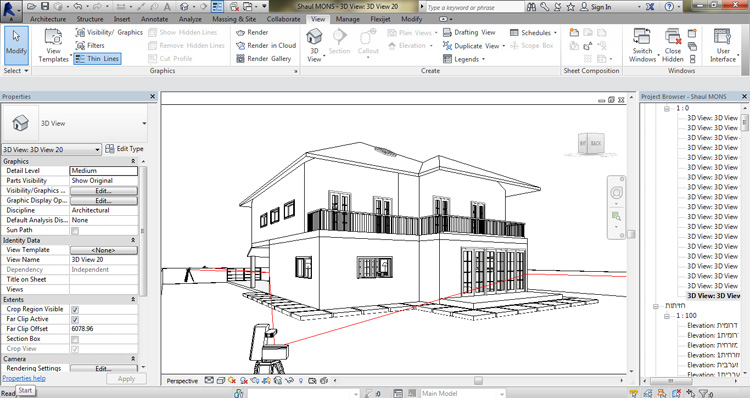The width and height of the screenshot is (750, 398).
Task: Open Render in Cloud
Action: coord(266,45)
